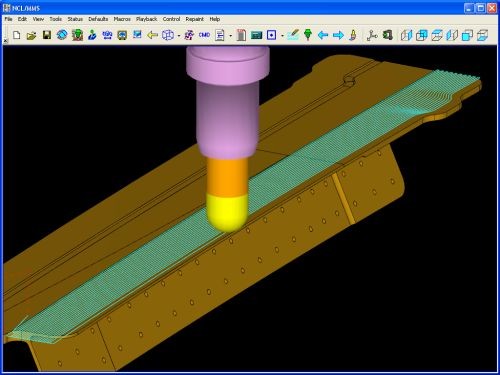
Task: Click the blue numeric text icon
Action: (107, 35)
